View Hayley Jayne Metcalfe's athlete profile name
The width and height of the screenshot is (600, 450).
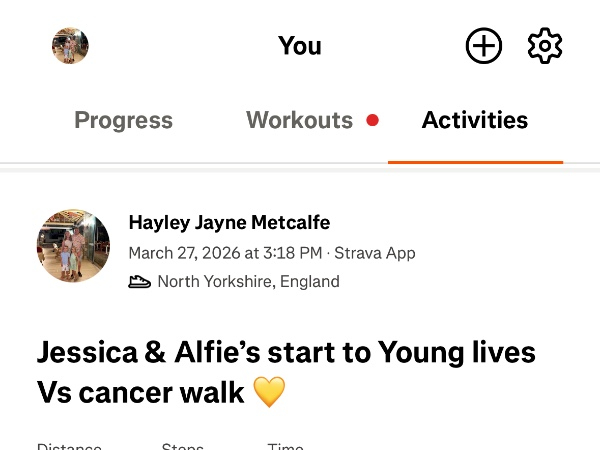coord(229,222)
